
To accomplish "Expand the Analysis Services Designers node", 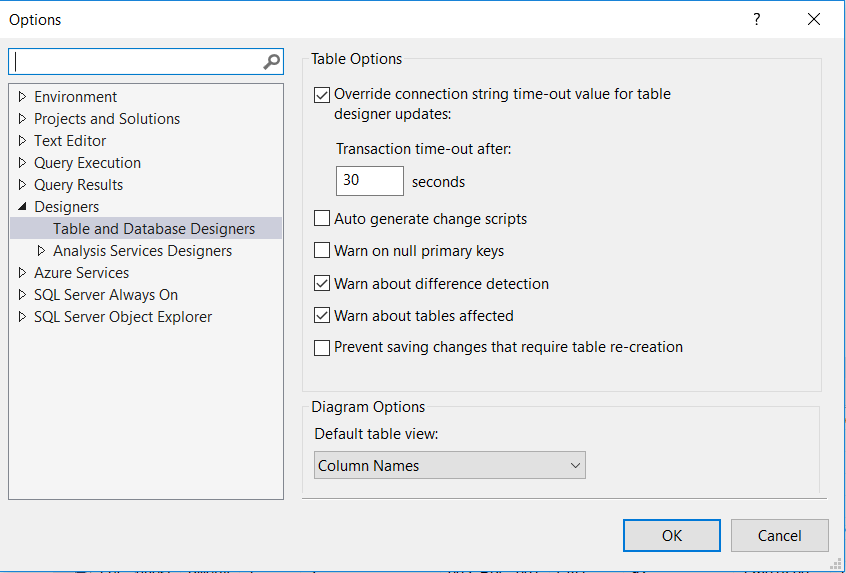I will click(42, 251).
